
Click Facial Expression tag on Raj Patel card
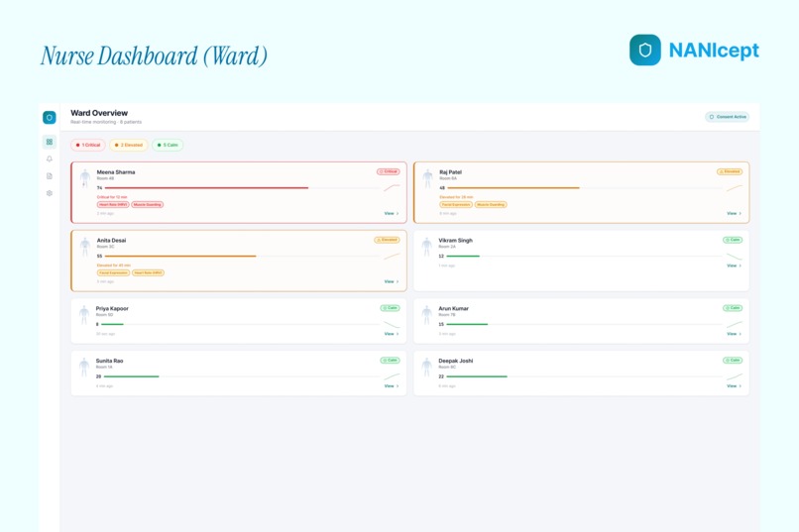(x=456, y=205)
